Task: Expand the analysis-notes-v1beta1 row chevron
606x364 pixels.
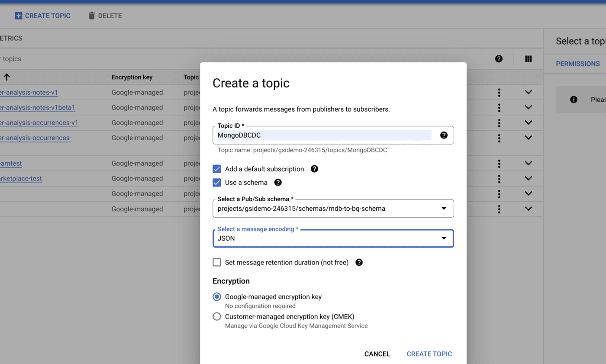Action: [x=528, y=107]
